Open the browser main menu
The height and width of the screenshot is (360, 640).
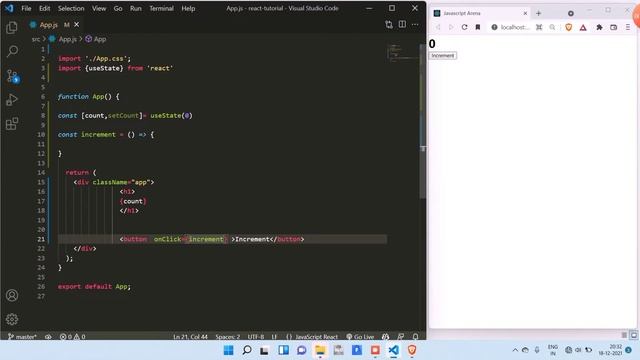coord(628,27)
